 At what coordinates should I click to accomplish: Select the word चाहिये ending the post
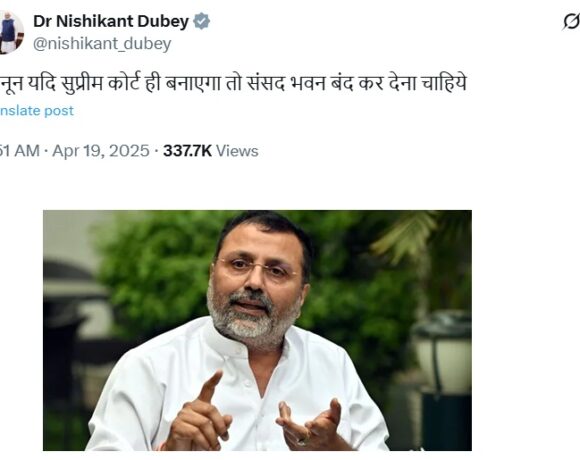tap(444, 84)
